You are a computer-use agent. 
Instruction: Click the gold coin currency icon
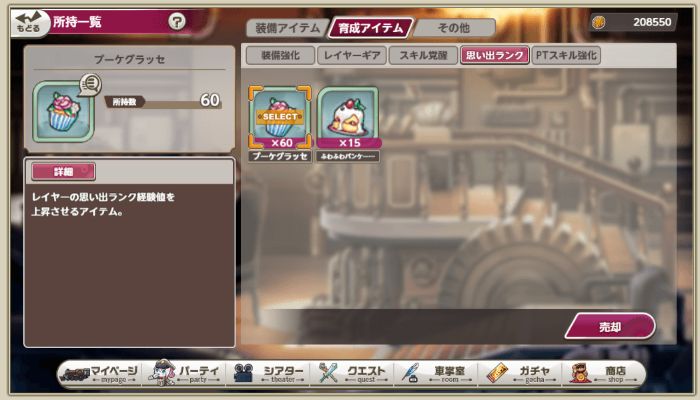(598, 22)
